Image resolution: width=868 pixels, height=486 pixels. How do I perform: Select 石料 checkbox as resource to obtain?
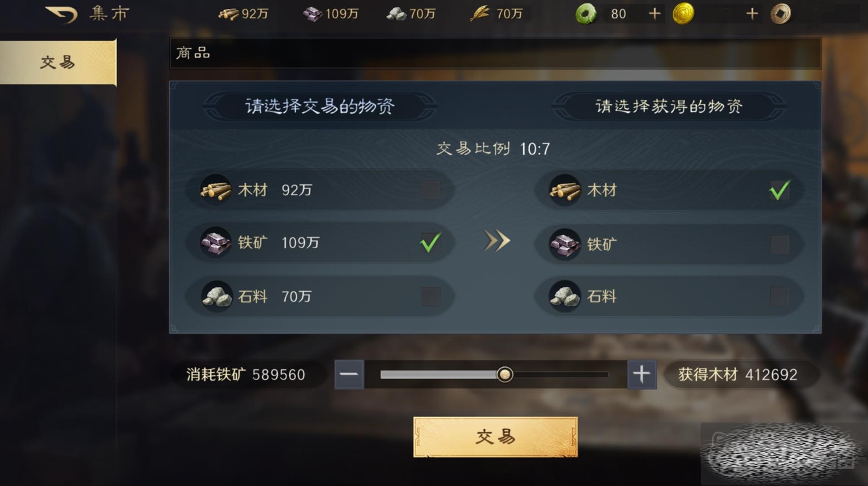click(x=780, y=296)
